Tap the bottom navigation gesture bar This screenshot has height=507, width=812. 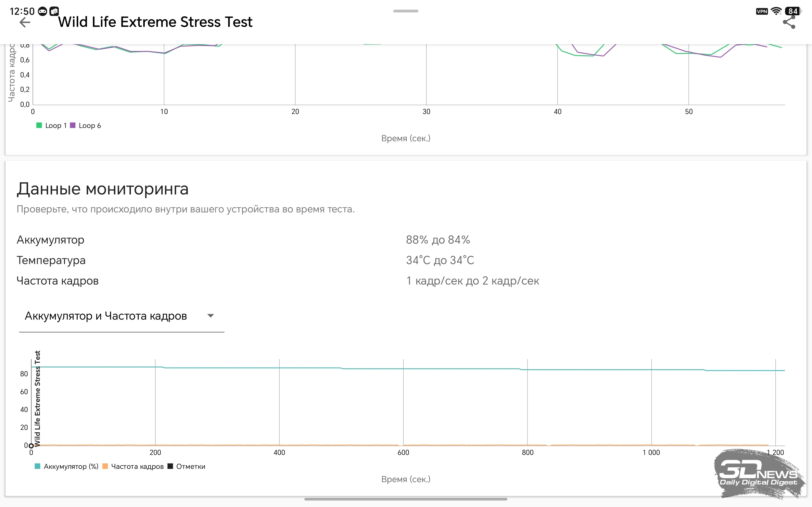pos(405,499)
